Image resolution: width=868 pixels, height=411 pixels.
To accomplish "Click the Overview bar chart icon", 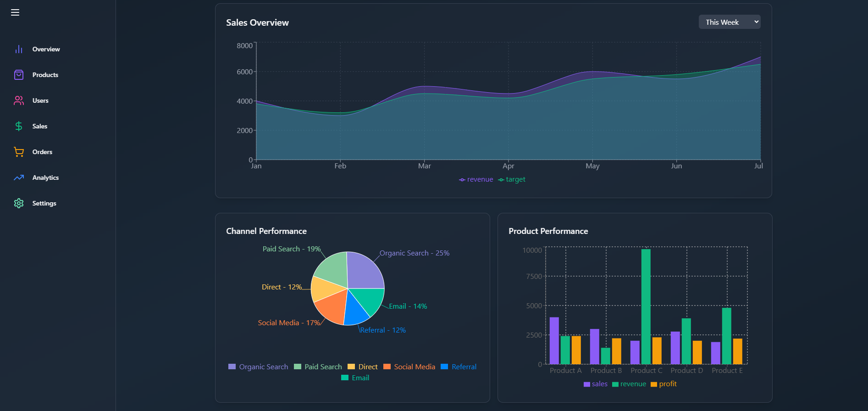I will point(19,49).
